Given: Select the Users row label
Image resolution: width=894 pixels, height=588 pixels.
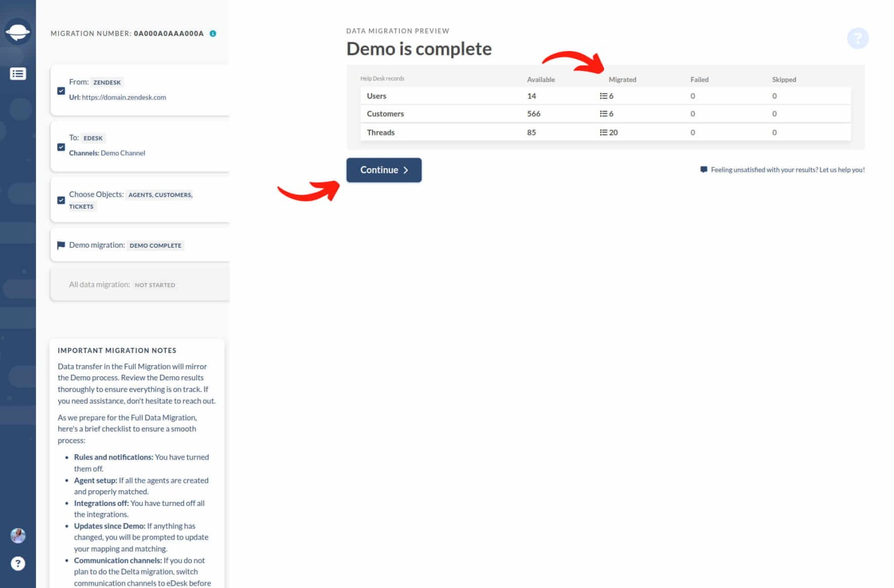Looking at the screenshot, I should click(x=377, y=96).
